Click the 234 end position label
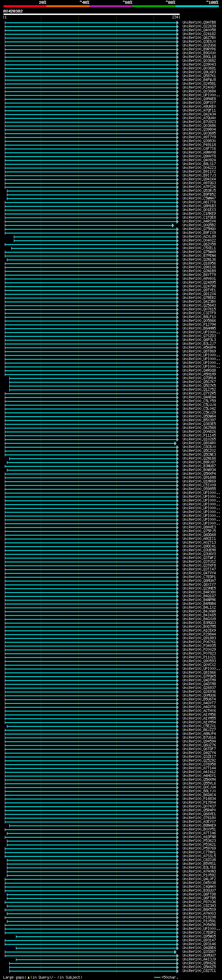The image size is (222, 980). pos(175,17)
